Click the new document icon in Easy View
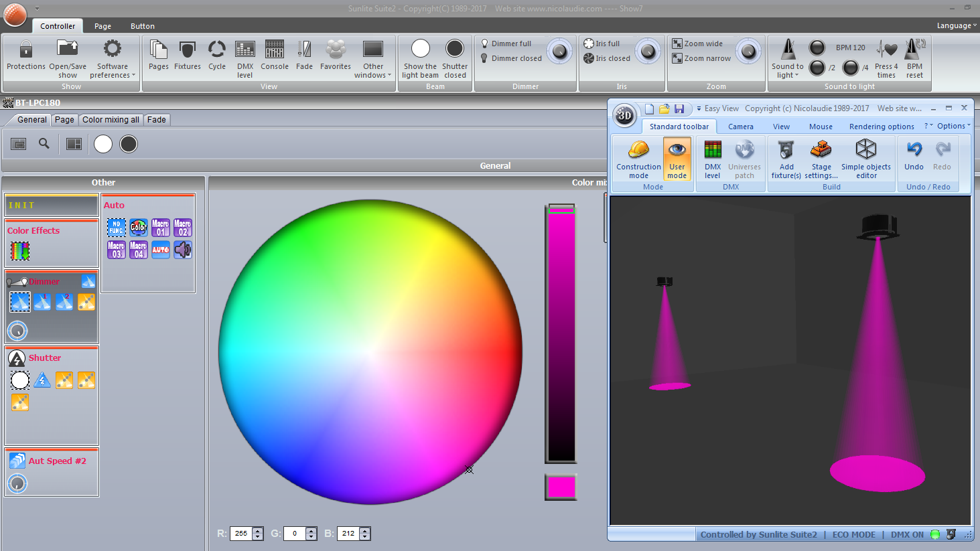 [x=649, y=108]
